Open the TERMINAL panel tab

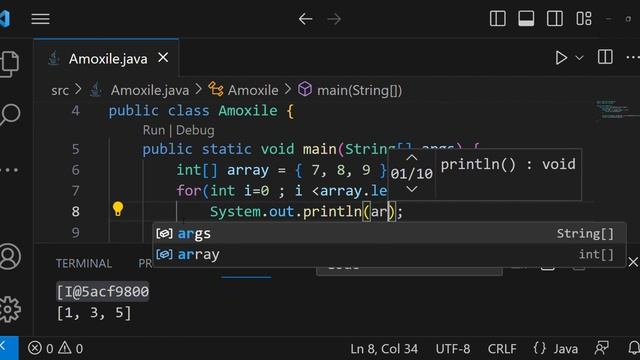point(84,264)
